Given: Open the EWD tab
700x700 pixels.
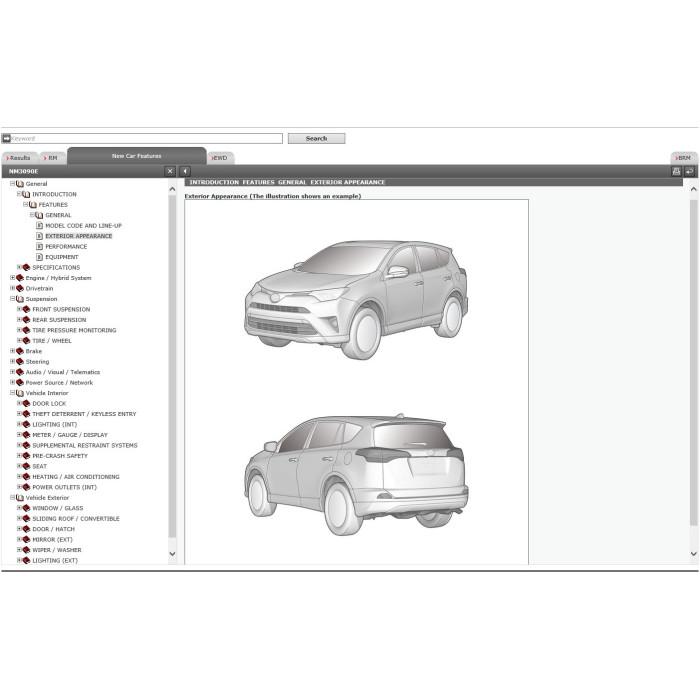Looking at the screenshot, I should click(x=220, y=158).
